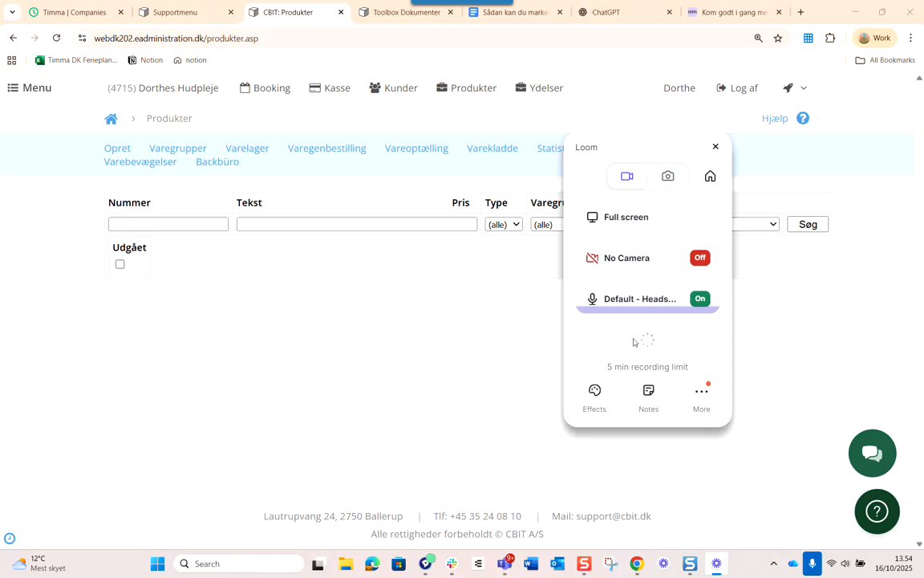The image size is (924, 578).
Task: Open Loom Full screen capture selector
Action: [x=647, y=217]
